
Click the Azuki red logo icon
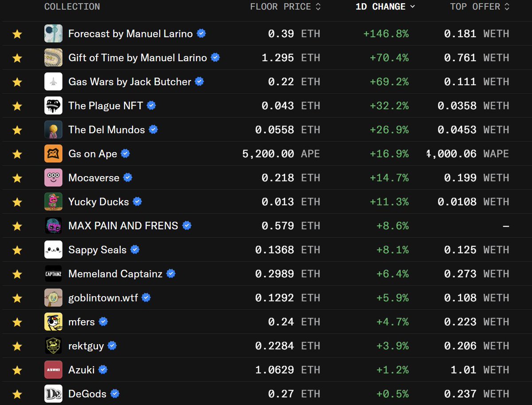(x=53, y=370)
